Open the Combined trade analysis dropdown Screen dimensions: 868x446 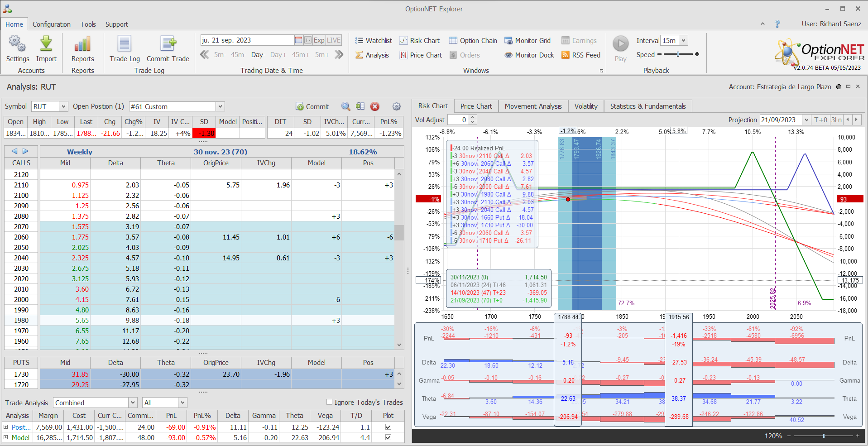[133, 403]
